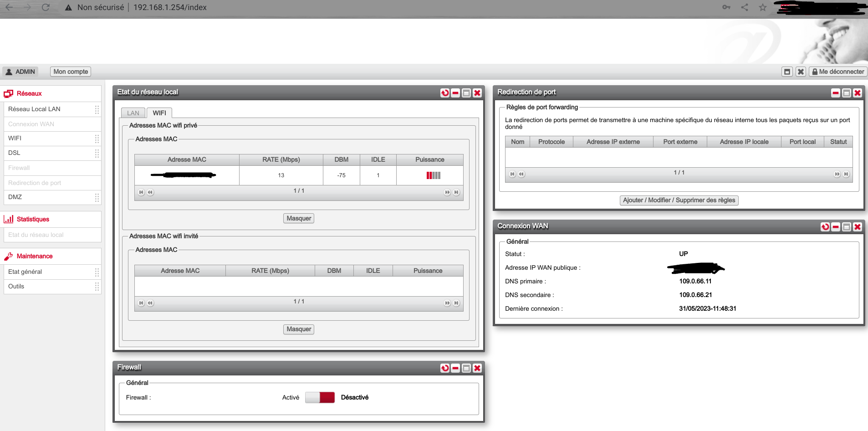This screenshot has width=868, height=431.
Task: Click the Statistiques chart icon
Action: click(8, 219)
